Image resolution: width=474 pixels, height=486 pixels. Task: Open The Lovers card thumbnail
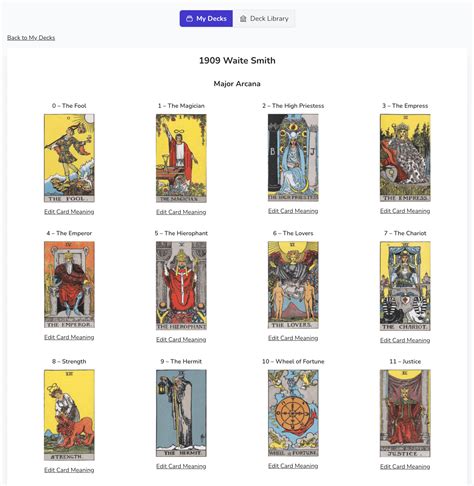pos(293,285)
